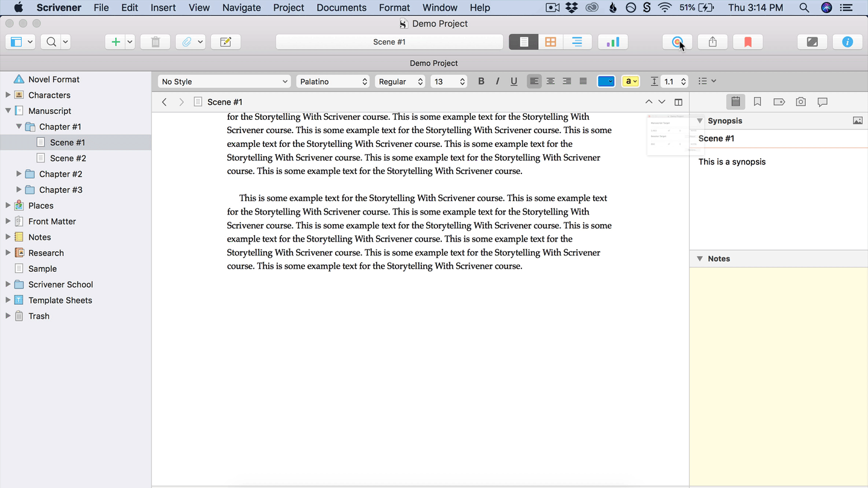Open the Edit menu
The image size is (868, 488).
click(x=130, y=8)
